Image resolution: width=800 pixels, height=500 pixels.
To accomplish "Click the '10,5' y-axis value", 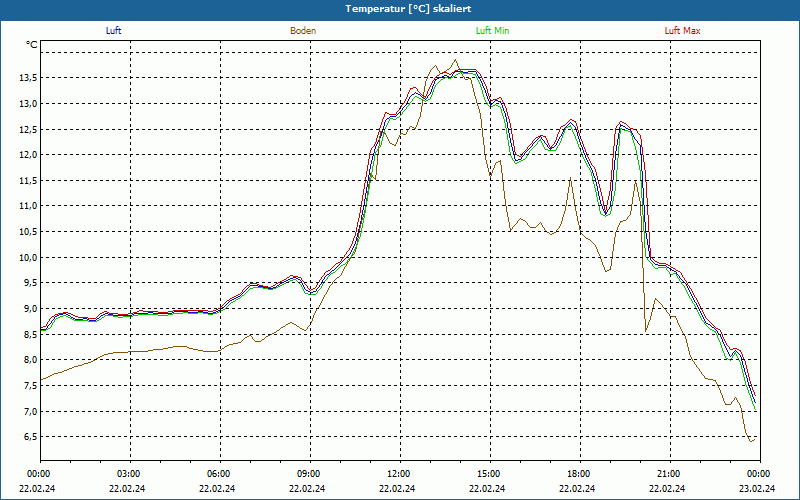I will pos(29,232).
